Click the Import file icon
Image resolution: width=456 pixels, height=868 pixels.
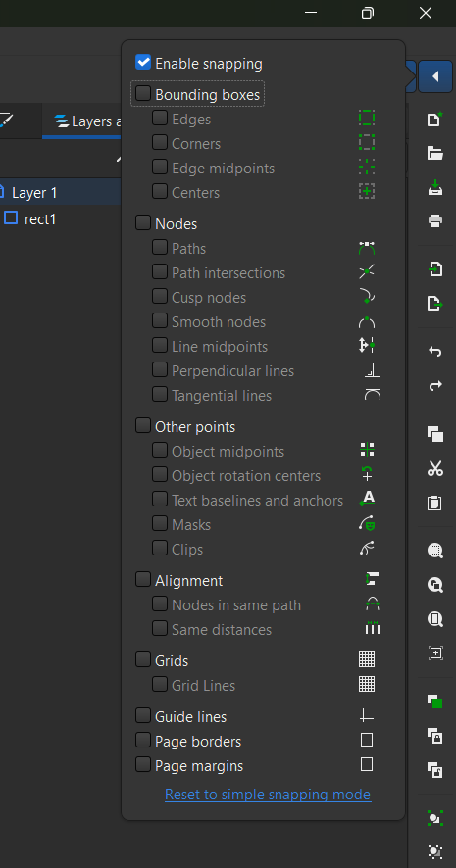tap(435, 269)
